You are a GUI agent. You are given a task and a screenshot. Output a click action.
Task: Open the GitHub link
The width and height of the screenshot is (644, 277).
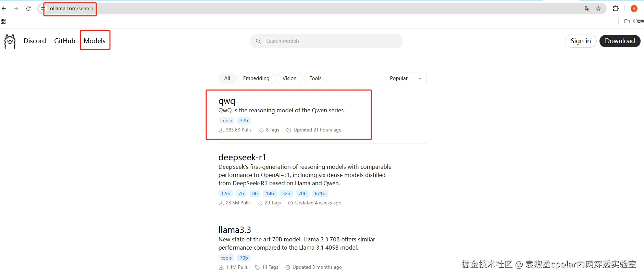[65, 41]
